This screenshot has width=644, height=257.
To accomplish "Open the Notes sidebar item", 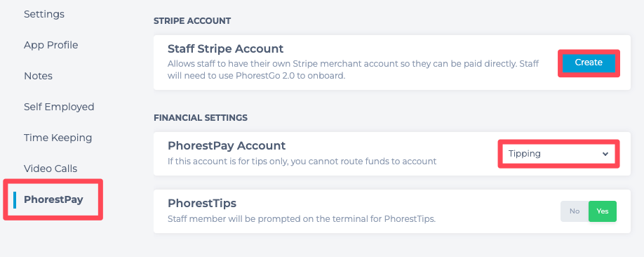I will (x=38, y=76).
